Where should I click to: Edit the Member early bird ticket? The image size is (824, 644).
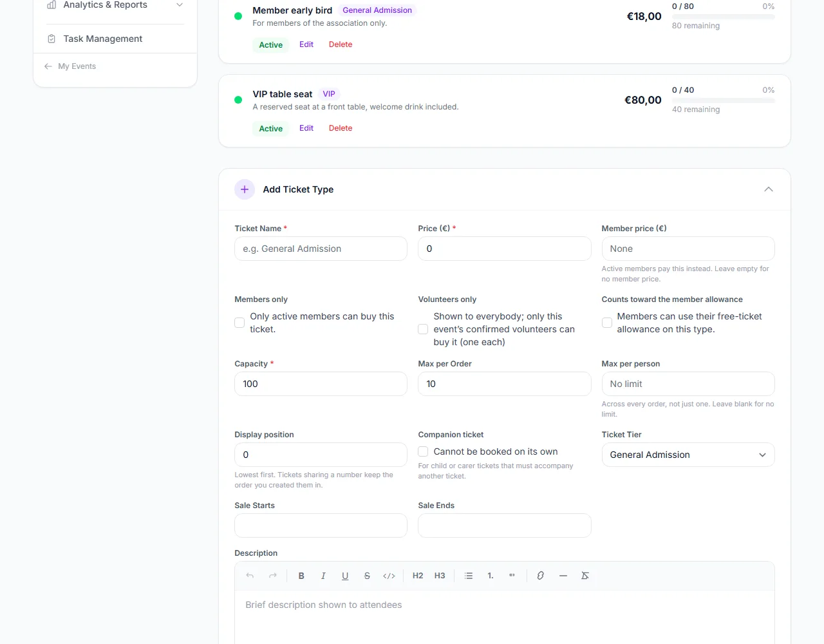tap(306, 44)
